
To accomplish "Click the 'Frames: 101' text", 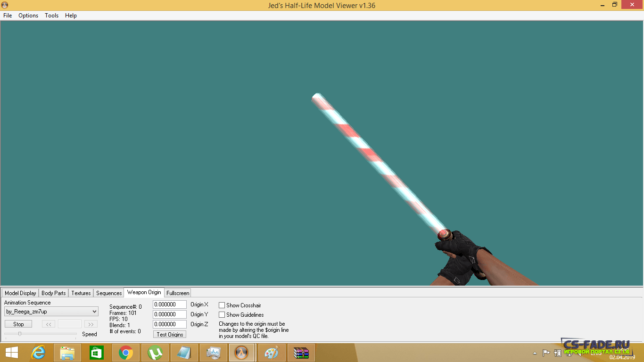I will 123,313.
